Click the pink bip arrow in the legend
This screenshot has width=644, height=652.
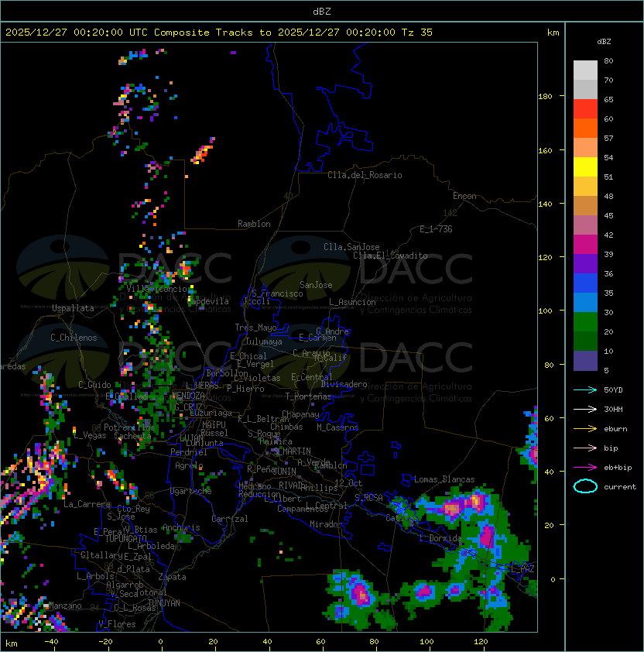click(x=585, y=448)
